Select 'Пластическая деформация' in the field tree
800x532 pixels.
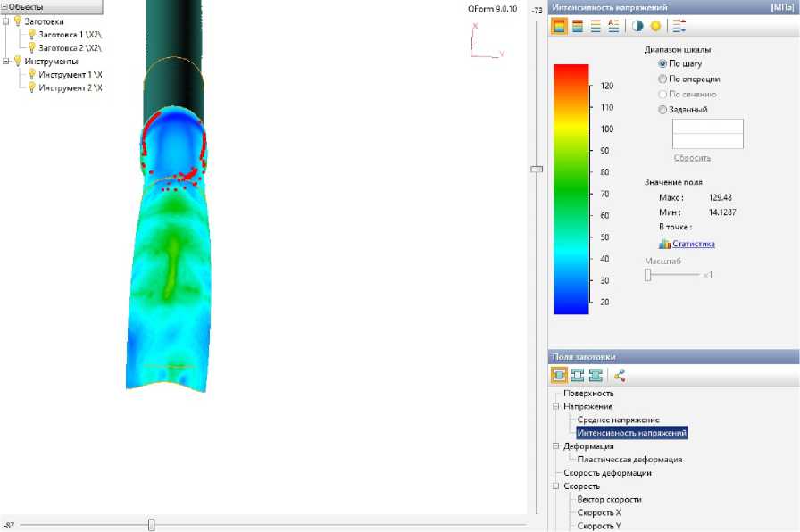click(x=629, y=460)
